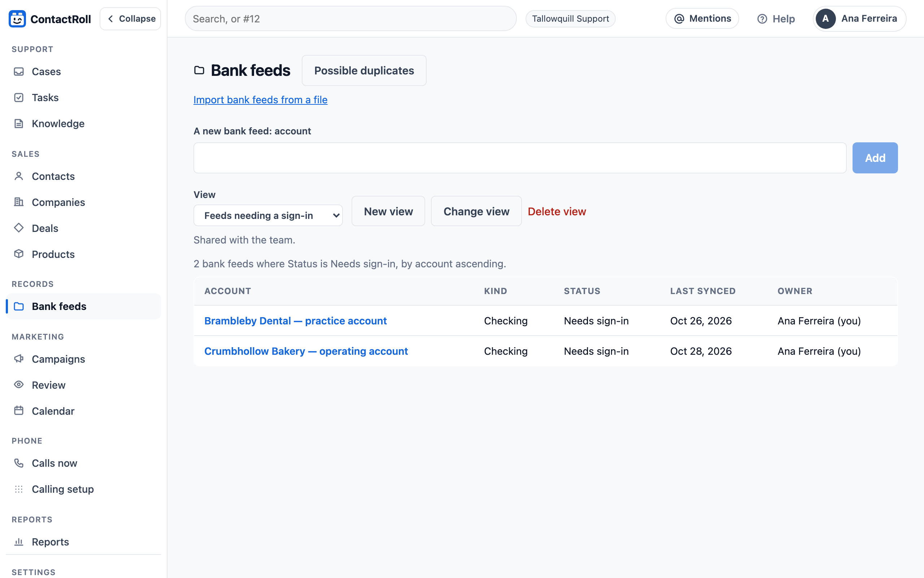This screenshot has height=578, width=924.
Task: Click the Review eye icon
Action: 19,385
